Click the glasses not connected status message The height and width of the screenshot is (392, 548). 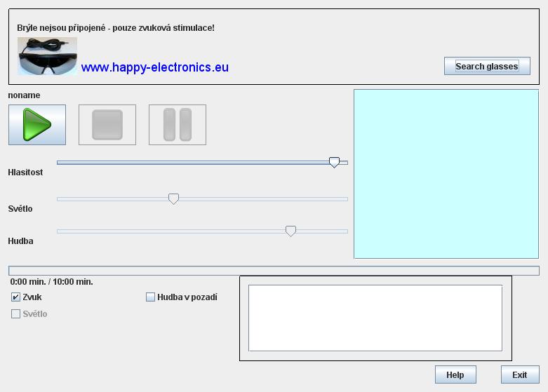[116, 28]
